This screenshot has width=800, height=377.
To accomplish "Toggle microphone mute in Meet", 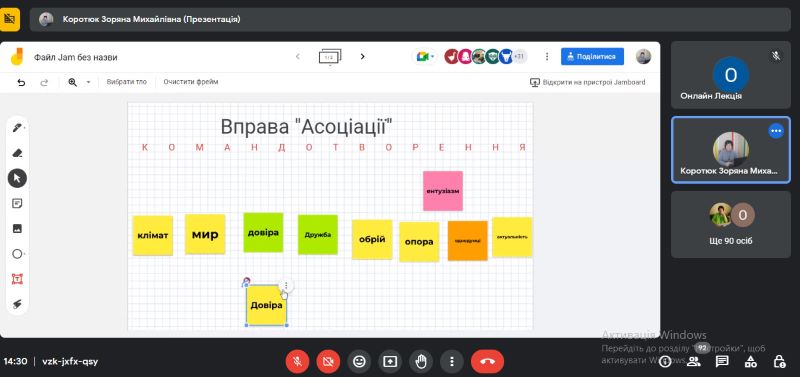I will (298, 361).
